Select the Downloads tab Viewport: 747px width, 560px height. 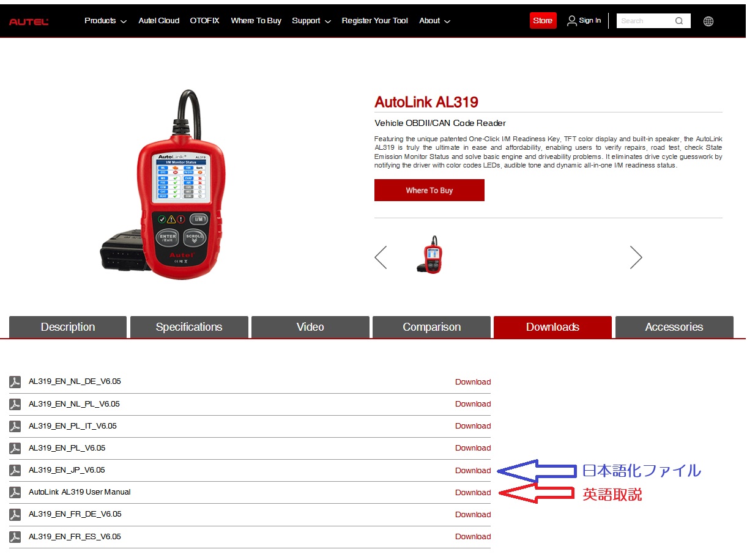552,327
